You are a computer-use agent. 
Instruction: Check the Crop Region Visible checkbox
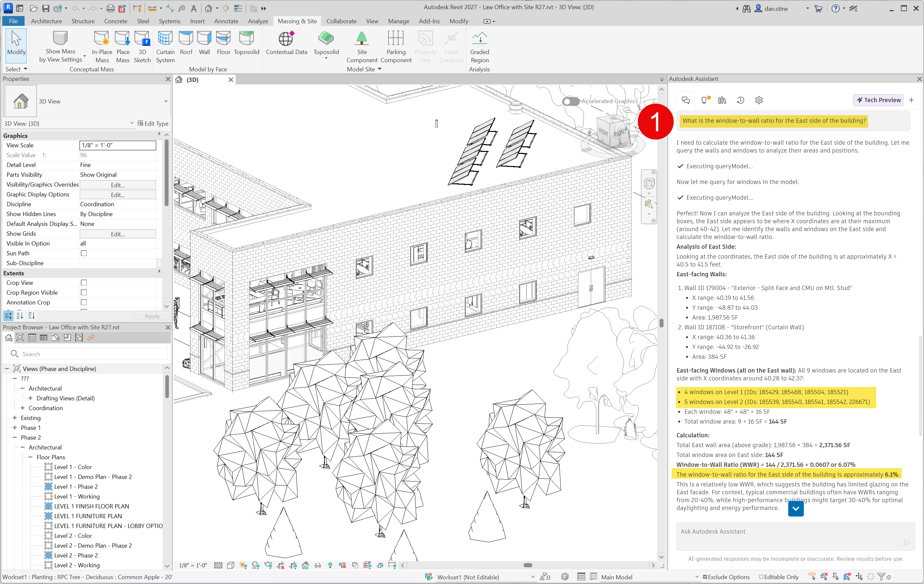click(84, 292)
